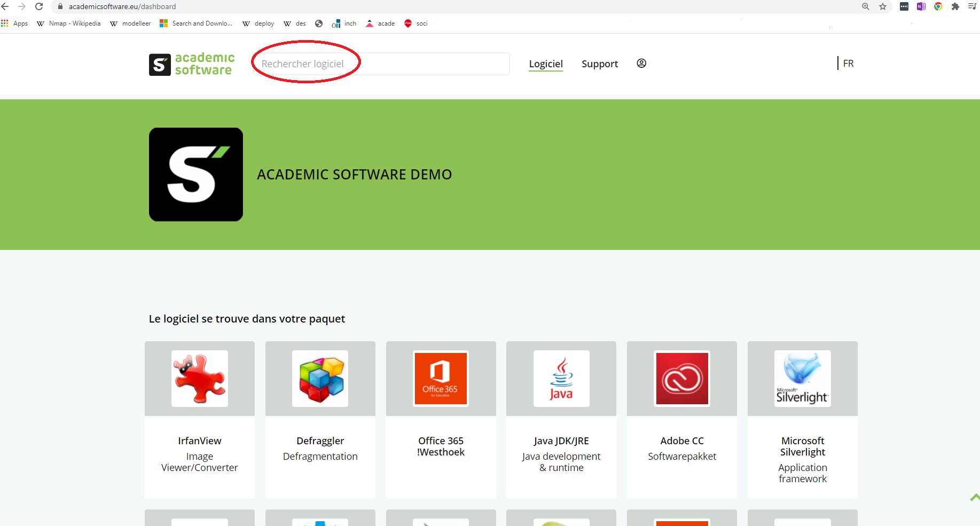Image resolution: width=980 pixels, height=526 pixels.
Task: Open the Support menu item
Action: pos(600,64)
